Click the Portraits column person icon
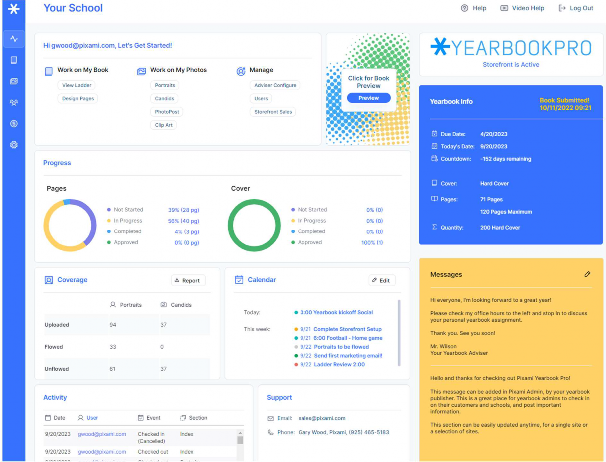The height and width of the screenshot is (462, 606). coord(113,305)
